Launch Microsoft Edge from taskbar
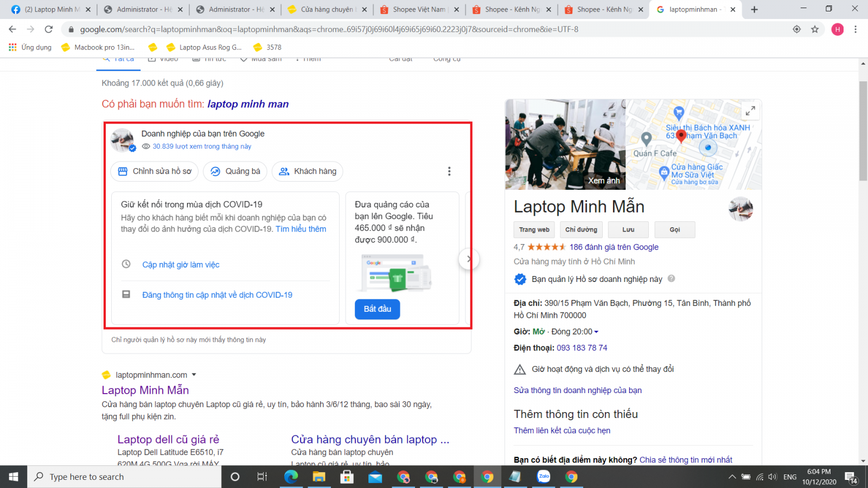Viewport: 868px width, 488px height. [x=291, y=477]
